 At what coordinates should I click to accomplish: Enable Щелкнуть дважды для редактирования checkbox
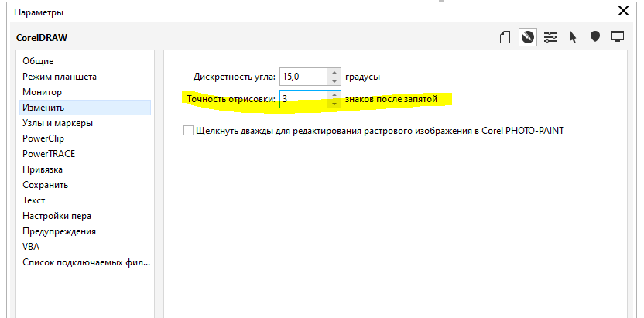(x=188, y=131)
